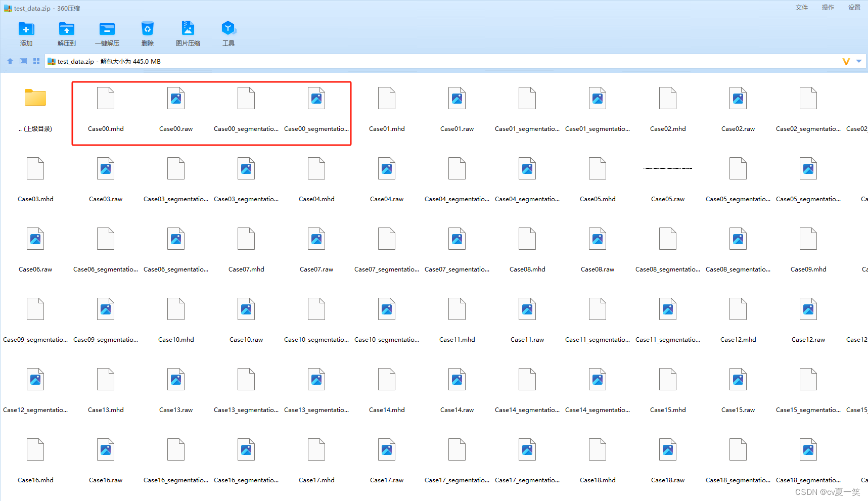
Task: Open the 文件 menu
Action: (x=802, y=8)
